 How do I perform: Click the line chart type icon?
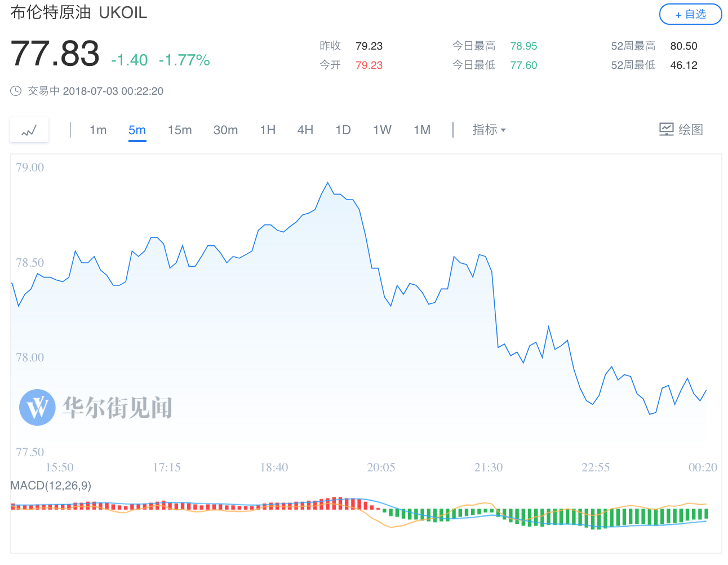pyautogui.click(x=29, y=130)
